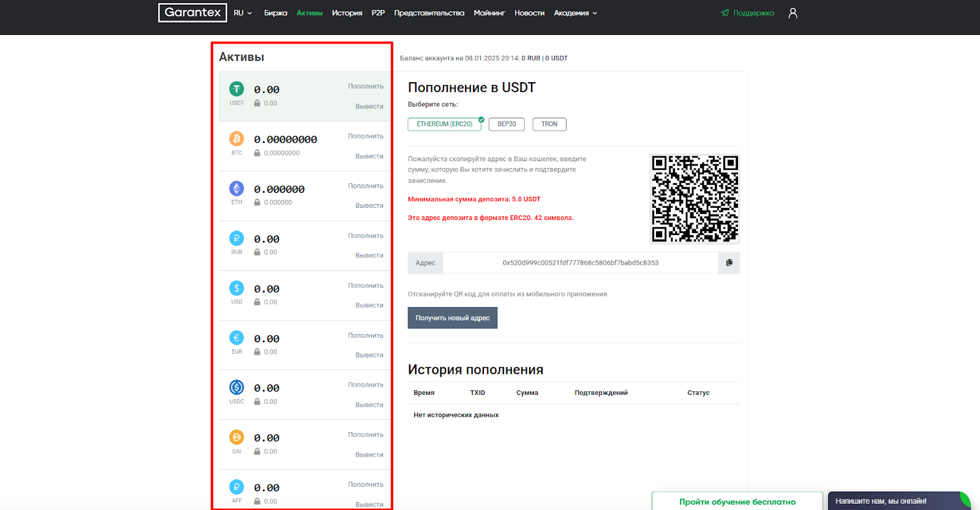Click the lock icon in the RUB row
The height and width of the screenshot is (510, 980).
coord(257,252)
